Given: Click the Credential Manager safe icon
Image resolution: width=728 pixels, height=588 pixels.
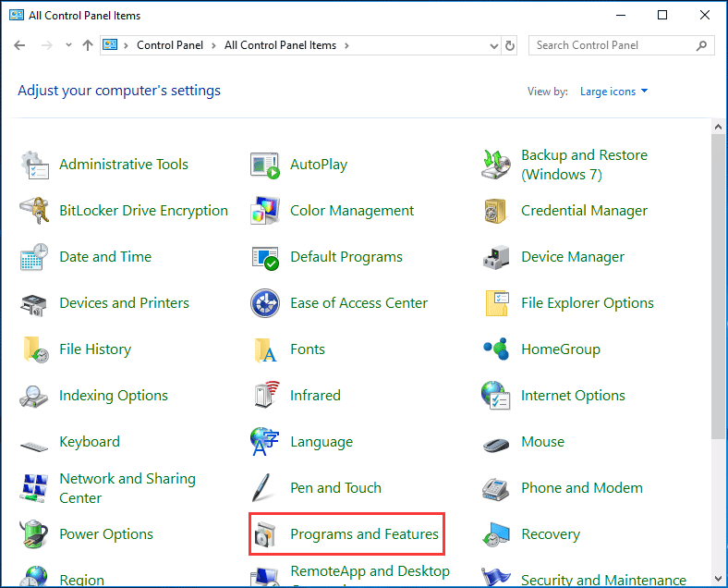Looking at the screenshot, I should point(496,211).
